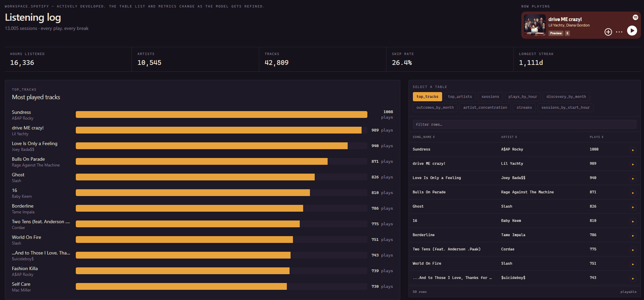
Task: Click the $uicideboy$ table cell
Action: point(513,278)
